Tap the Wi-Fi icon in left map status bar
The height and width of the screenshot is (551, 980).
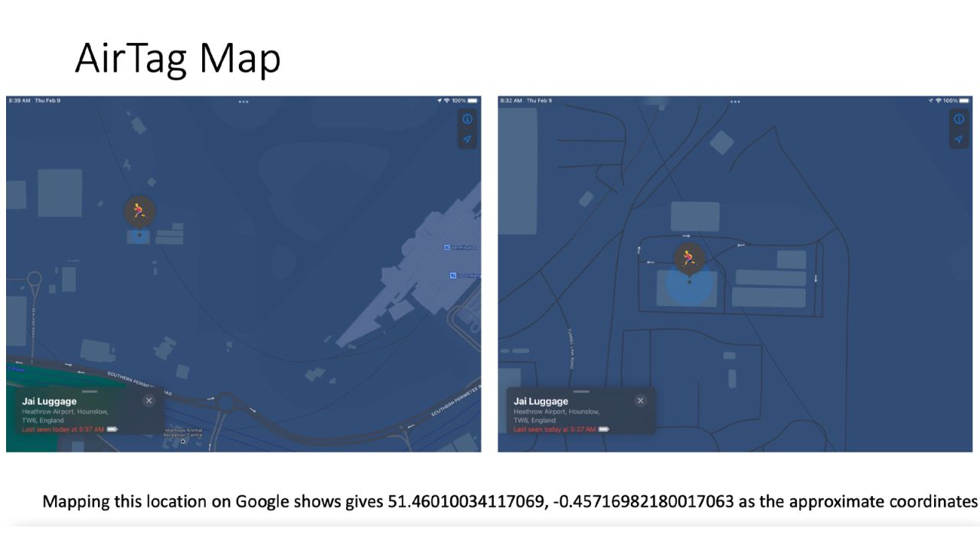click(447, 100)
